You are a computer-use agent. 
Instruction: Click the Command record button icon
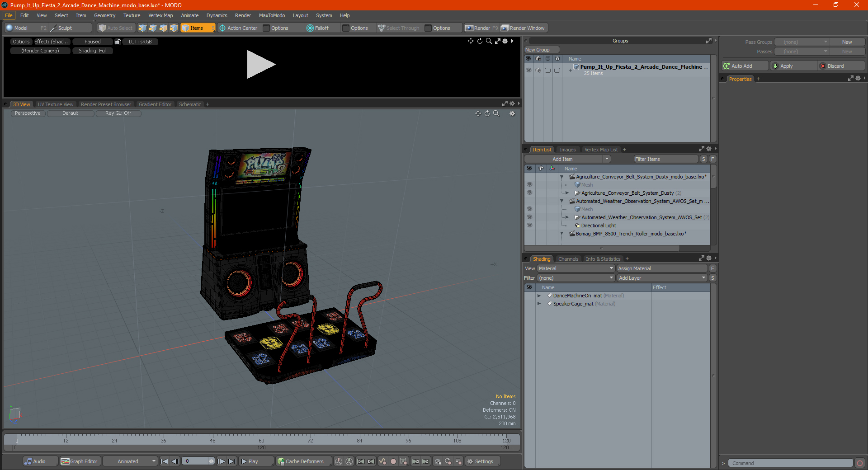(x=860, y=463)
